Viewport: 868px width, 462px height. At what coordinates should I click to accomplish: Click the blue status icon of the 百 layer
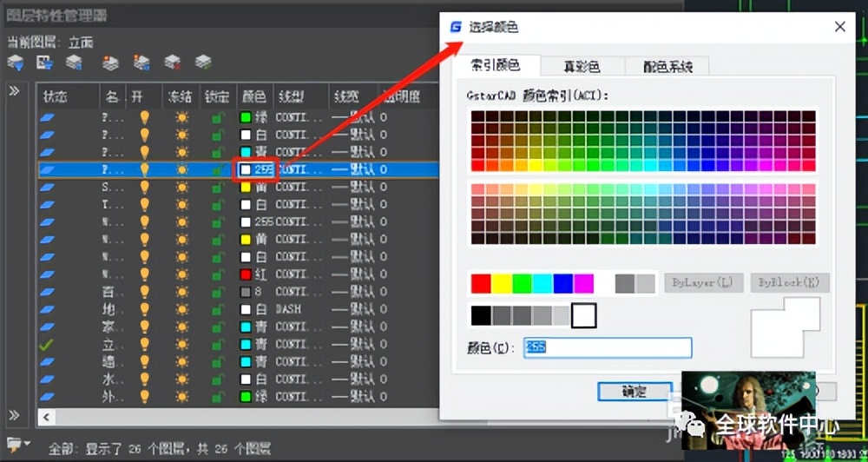[47, 292]
